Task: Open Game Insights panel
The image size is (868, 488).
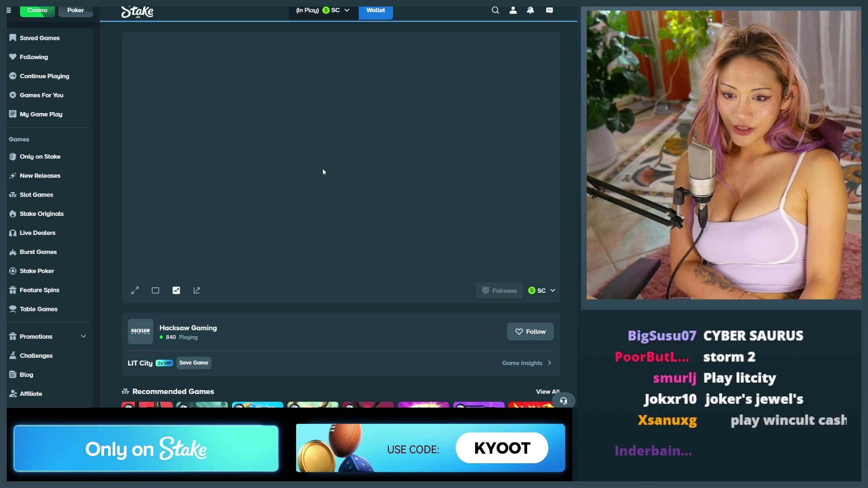Action: [527, 363]
